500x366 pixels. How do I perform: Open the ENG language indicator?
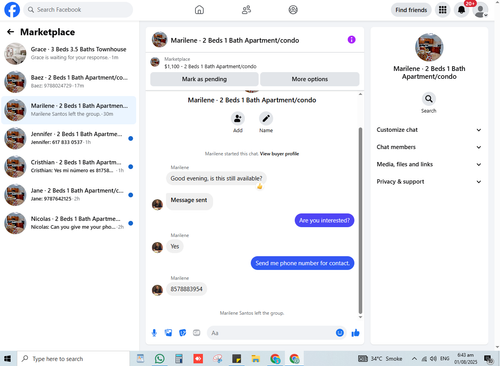pos(445,359)
